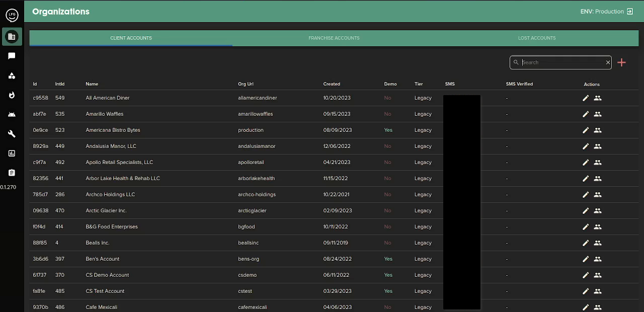
Task: Edit the CS Demo Account organization
Action: point(586,275)
